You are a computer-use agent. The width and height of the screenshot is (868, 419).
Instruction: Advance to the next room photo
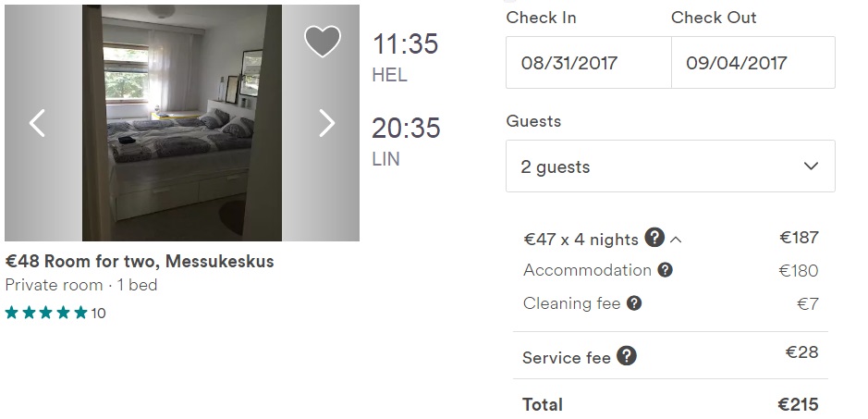click(326, 123)
